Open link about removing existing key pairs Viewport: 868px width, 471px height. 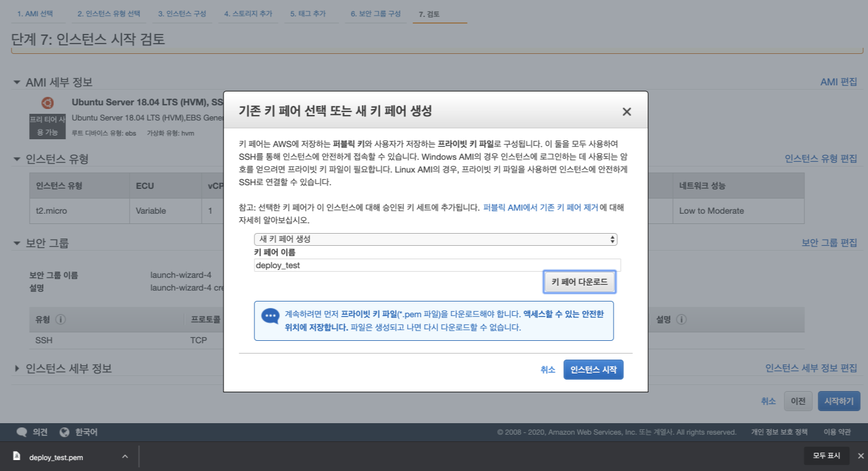click(x=540, y=207)
